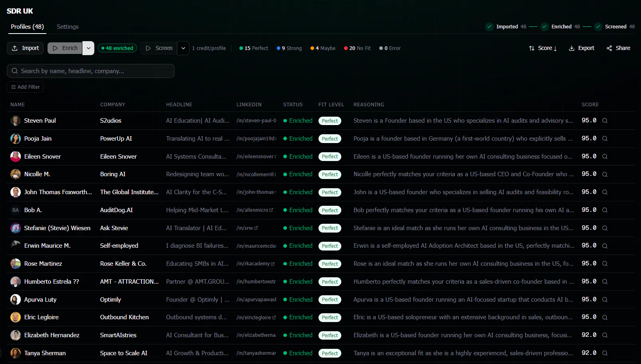Click Perfect badge in Apurva Luty row
The width and height of the screenshot is (641, 364).
click(x=330, y=300)
